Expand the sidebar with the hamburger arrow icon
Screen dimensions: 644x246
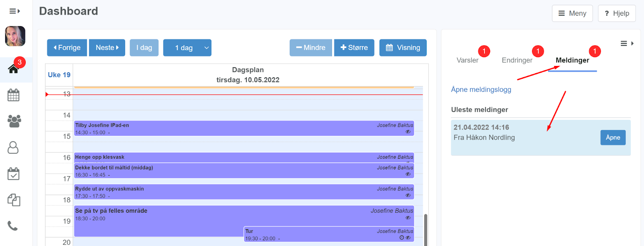pyautogui.click(x=14, y=11)
